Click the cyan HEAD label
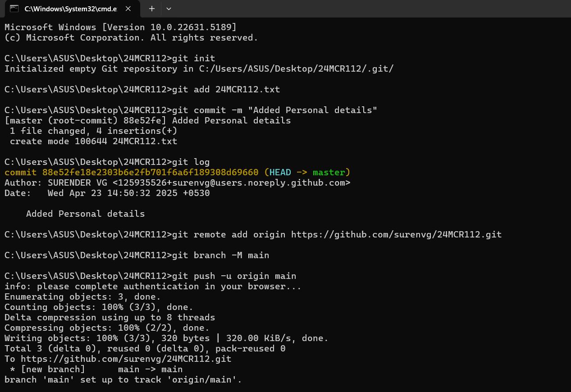 280,172
